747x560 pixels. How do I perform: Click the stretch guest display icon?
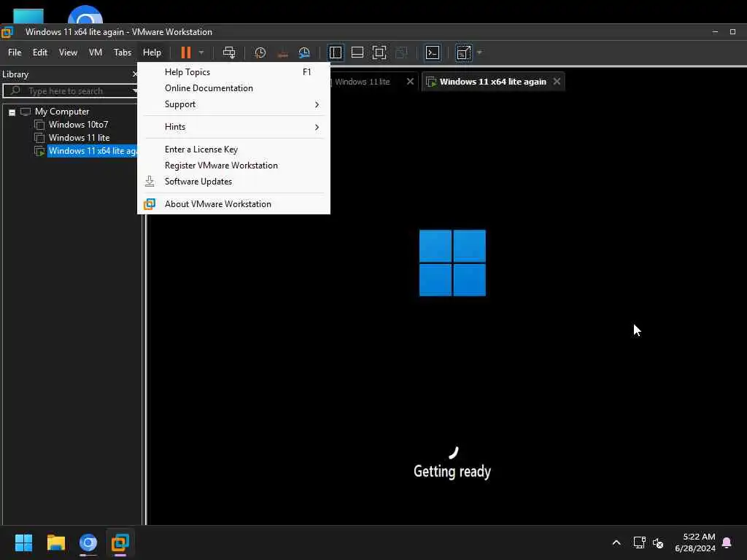coord(463,52)
